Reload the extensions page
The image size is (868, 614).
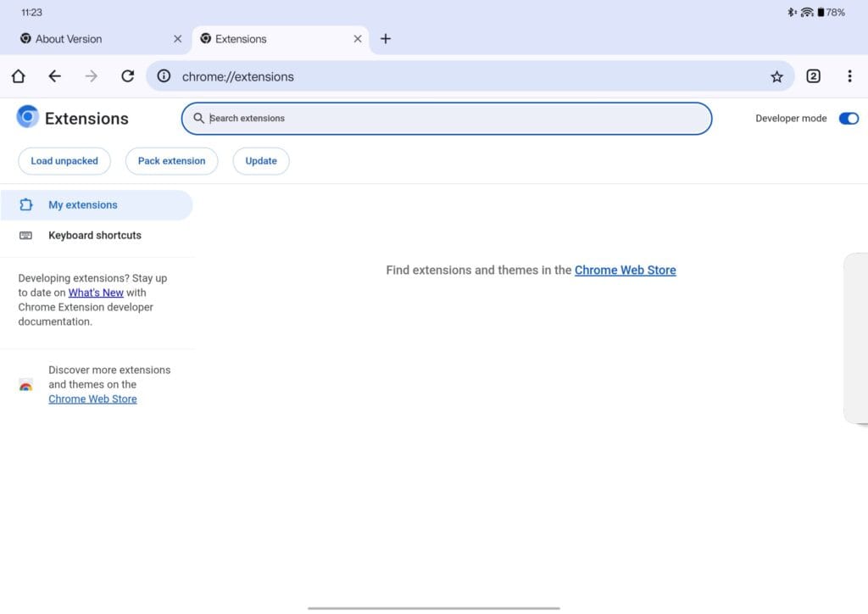coord(128,75)
